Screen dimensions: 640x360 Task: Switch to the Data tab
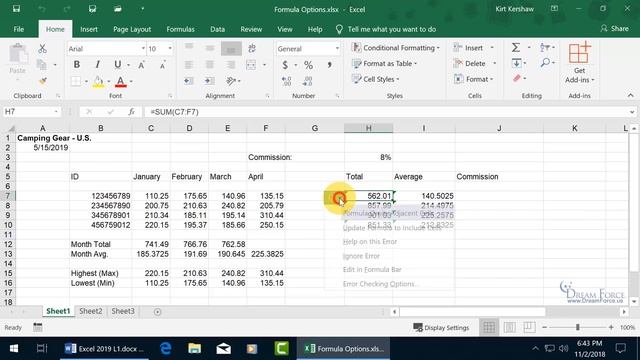pyautogui.click(x=218, y=29)
